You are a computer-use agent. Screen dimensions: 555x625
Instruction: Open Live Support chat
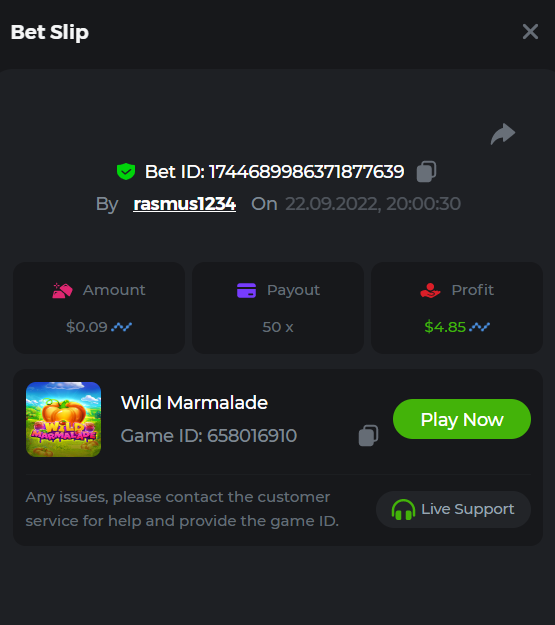pos(453,509)
